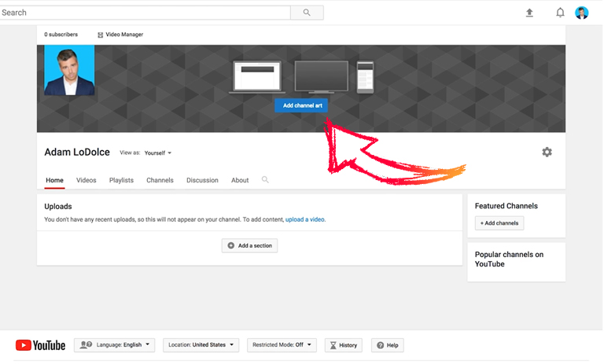Open channel settings gear icon
Screen dimensions: 604x364
(547, 152)
